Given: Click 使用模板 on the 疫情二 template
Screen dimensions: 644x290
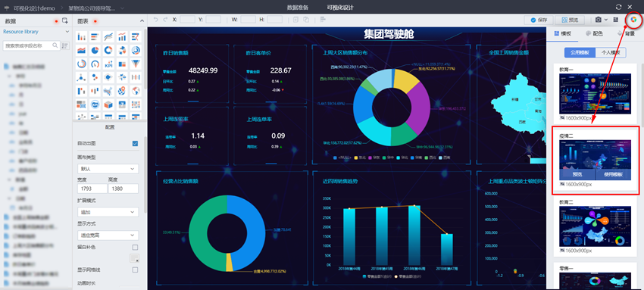Looking at the screenshot, I should point(613,174).
